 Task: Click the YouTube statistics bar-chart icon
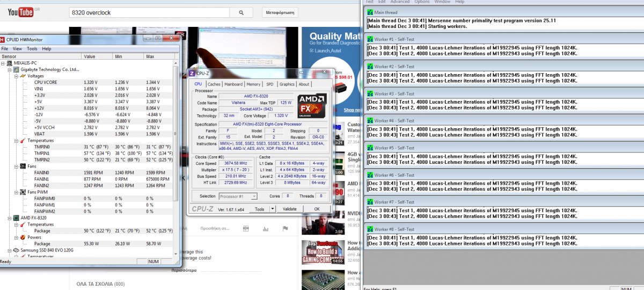265,228
